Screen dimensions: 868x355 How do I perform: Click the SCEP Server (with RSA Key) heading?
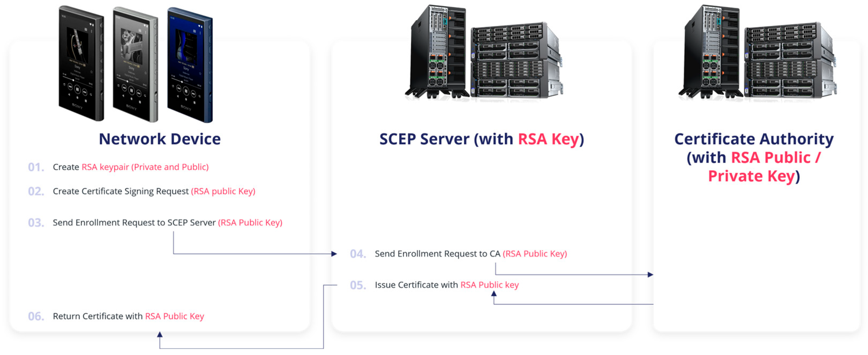(481, 139)
